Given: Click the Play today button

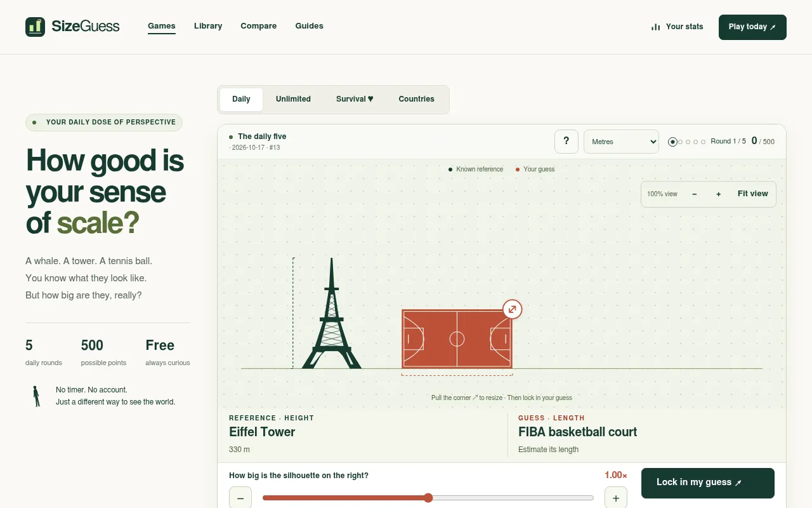Looking at the screenshot, I should (x=752, y=27).
